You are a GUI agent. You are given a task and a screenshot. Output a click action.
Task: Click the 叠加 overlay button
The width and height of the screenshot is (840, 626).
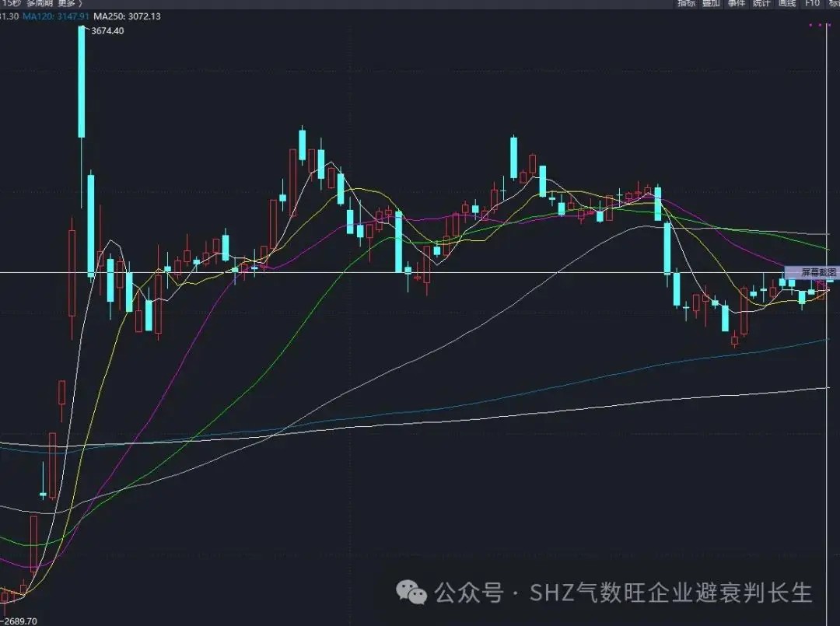711,4
